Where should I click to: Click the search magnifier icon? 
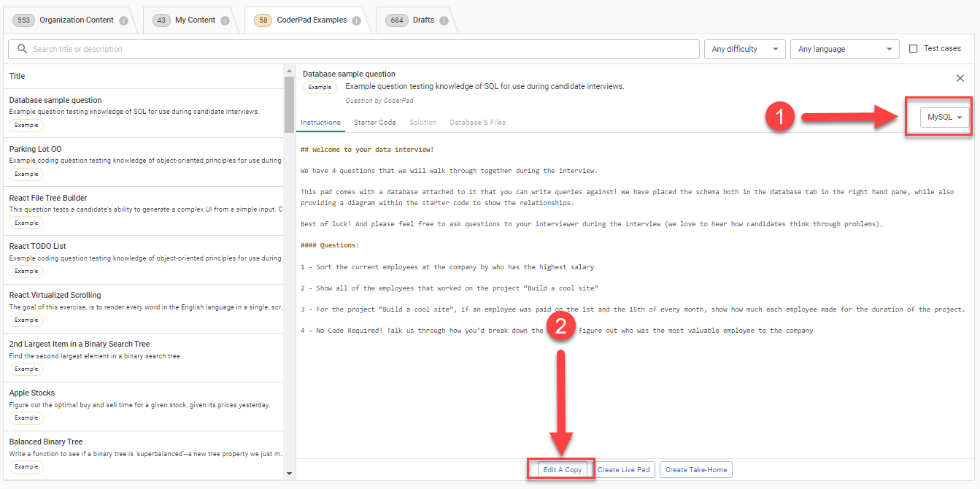click(x=22, y=49)
